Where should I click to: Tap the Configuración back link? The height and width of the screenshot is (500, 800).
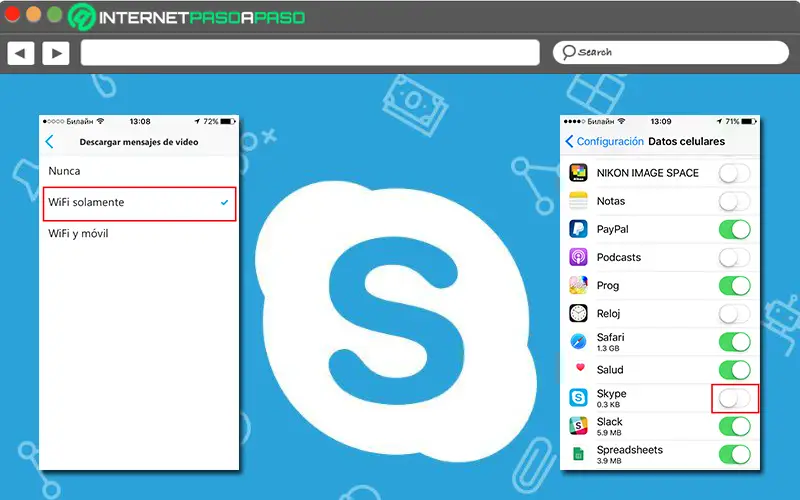(604, 141)
